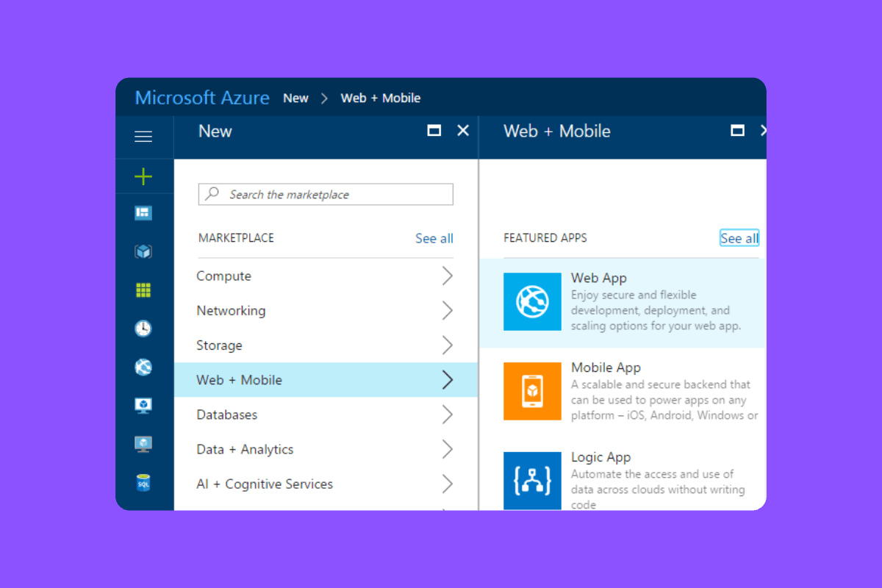Screen dimensions: 882x588
Task: Select Web + Mobile in the marketplace list
Action: [239, 380]
